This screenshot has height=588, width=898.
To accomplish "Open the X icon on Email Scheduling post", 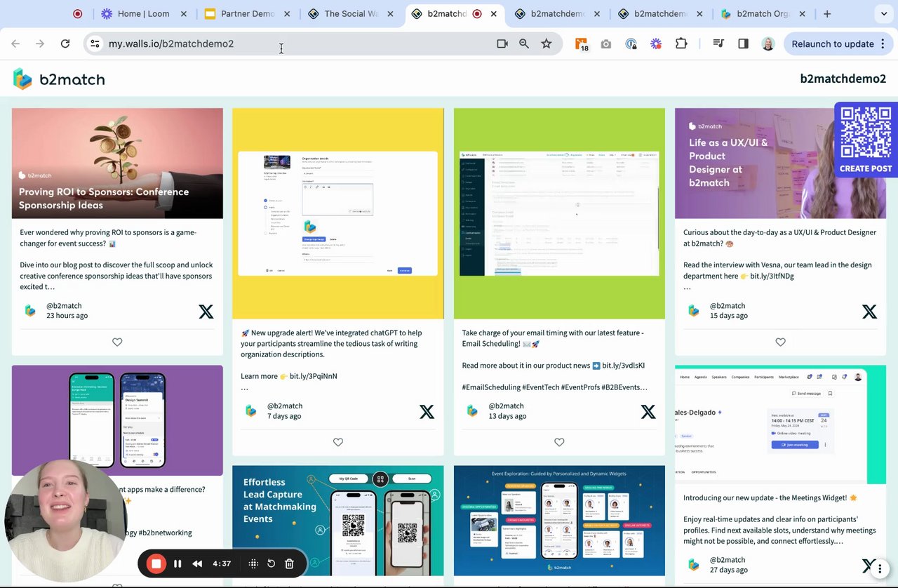I will (x=648, y=412).
